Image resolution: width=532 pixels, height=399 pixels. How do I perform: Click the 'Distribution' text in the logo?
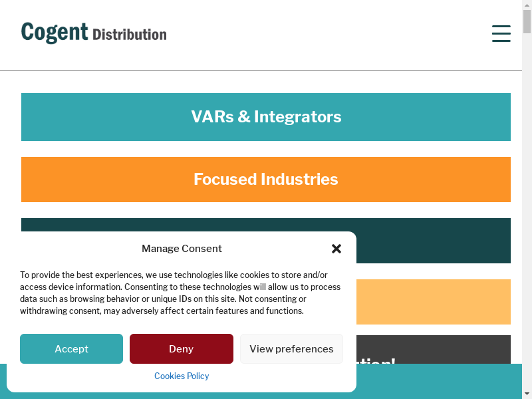[x=130, y=35]
